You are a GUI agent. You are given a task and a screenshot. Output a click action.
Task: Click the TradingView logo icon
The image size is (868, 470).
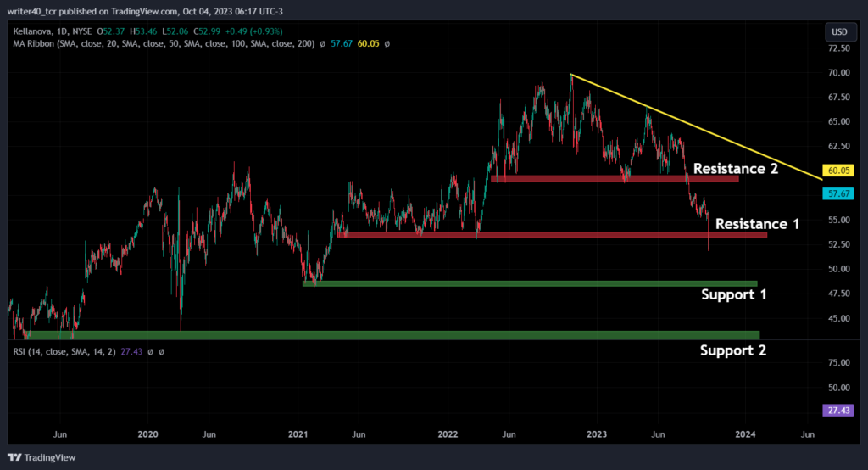14,457
